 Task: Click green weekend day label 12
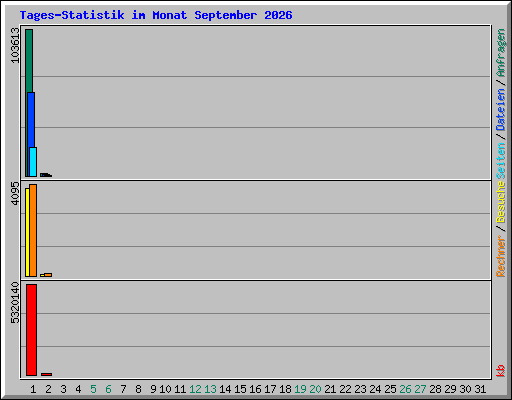coord(195,389)
